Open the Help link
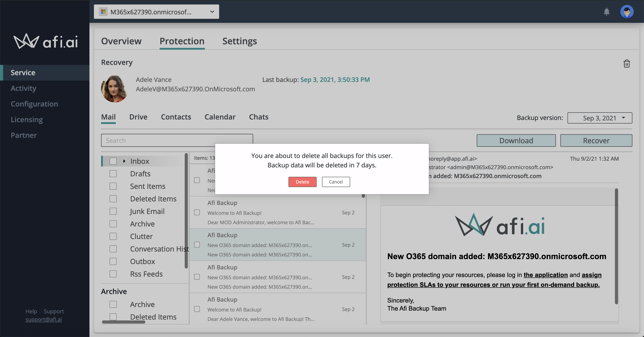This screenshot has width=644, height=337. pos(31,311)
